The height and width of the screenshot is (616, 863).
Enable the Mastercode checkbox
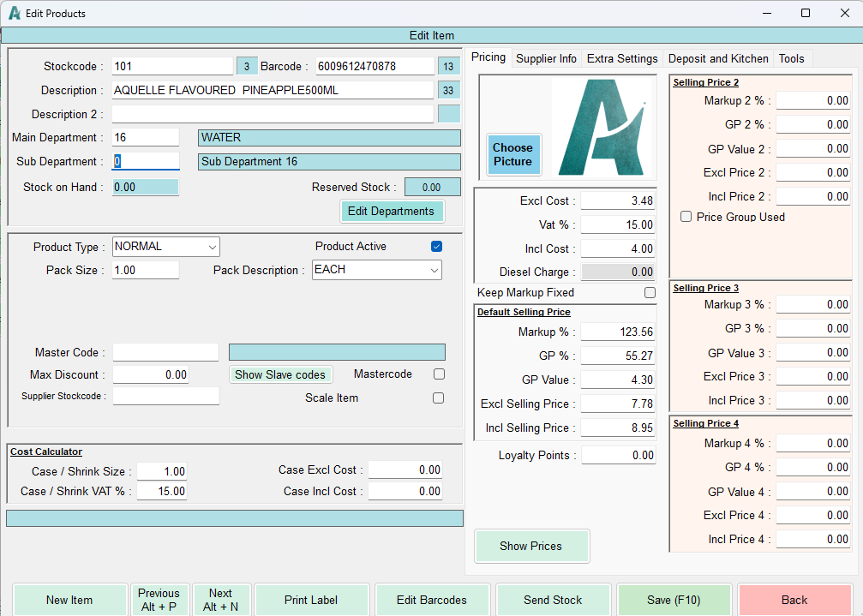[x=439, y=374]
